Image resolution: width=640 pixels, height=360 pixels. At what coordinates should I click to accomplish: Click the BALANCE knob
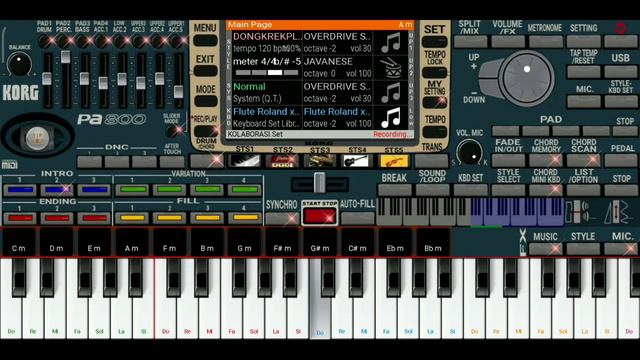coord(19,64)
